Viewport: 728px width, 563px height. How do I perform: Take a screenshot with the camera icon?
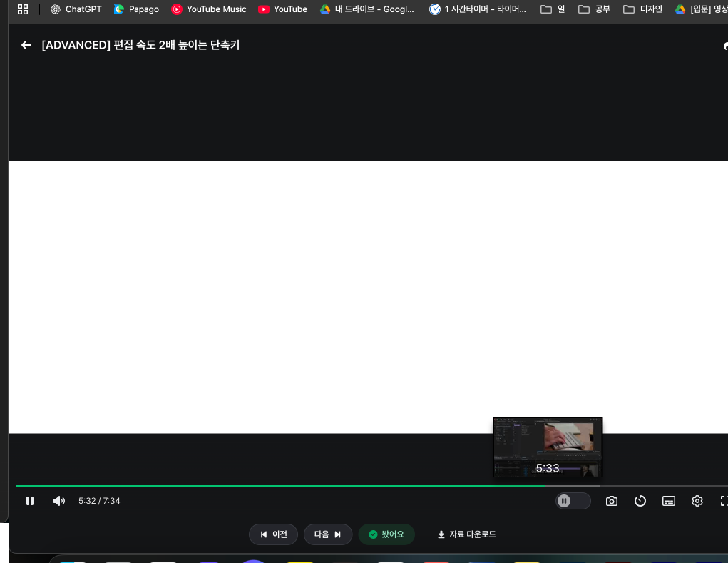(x=612, y=501)
